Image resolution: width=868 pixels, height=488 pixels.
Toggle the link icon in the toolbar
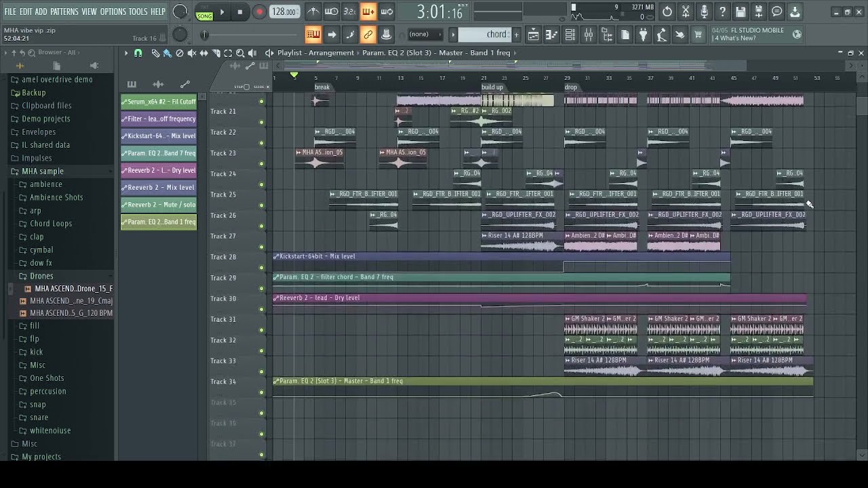(x=368, y=35)
